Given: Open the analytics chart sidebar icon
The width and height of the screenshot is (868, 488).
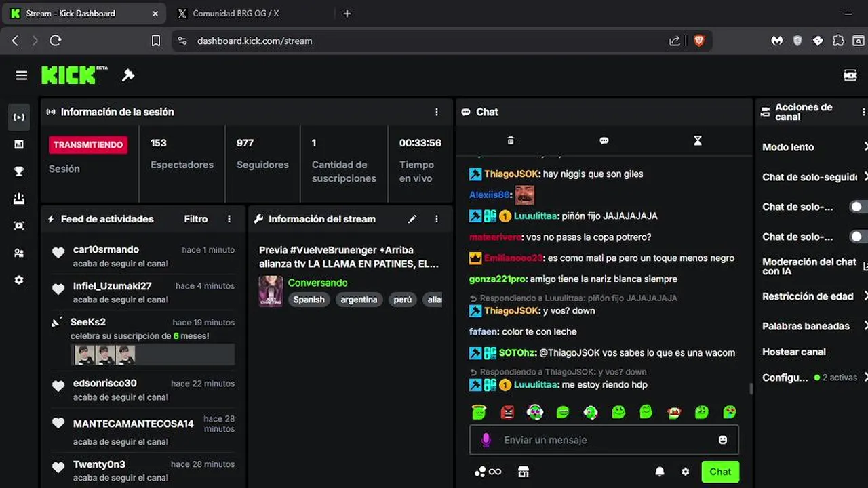Looking at the screenshot, I should [19, 144].
